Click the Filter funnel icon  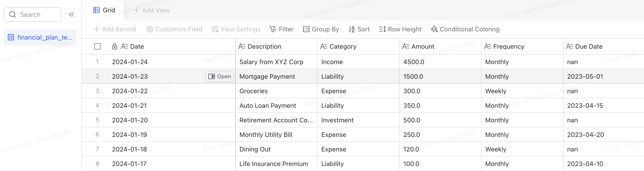(273, 29)
